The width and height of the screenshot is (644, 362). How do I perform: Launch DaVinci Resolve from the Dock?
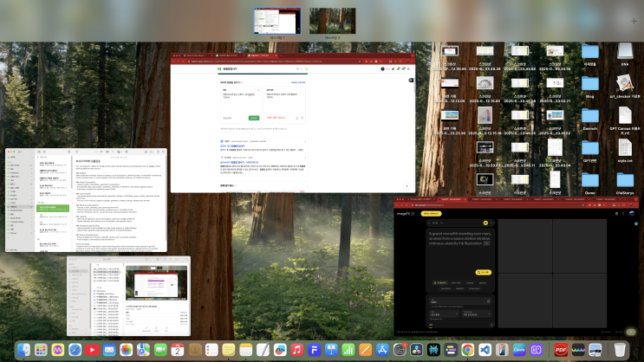pos(416,350)
